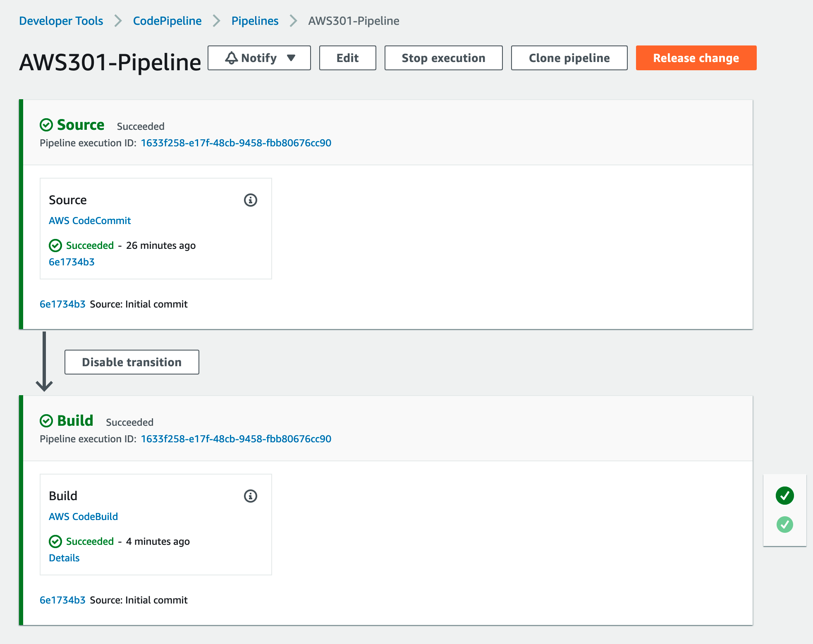Open commit 6e1734b3 beside Source stage Initial commit

62,304
